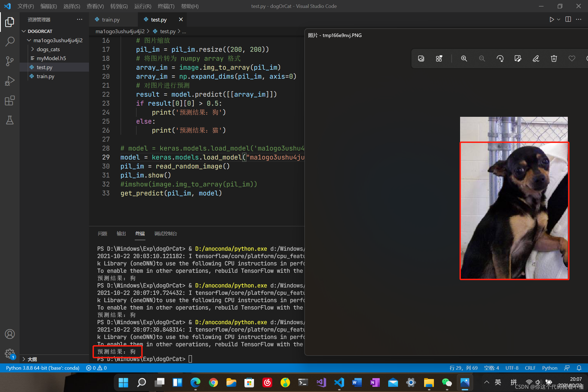The width and height of the screenshot is (588, 392).
Task: Open the Search view in activity bar
Action: 10,42
